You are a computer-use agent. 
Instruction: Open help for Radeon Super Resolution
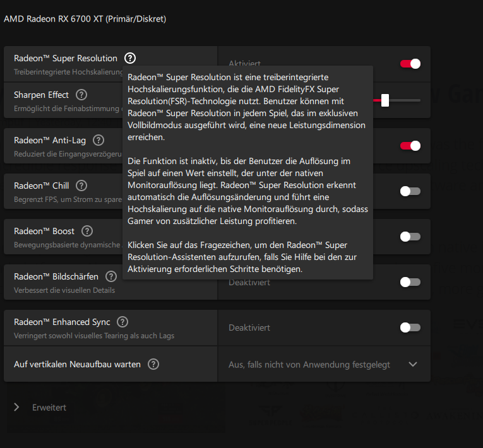coord(130,58)
